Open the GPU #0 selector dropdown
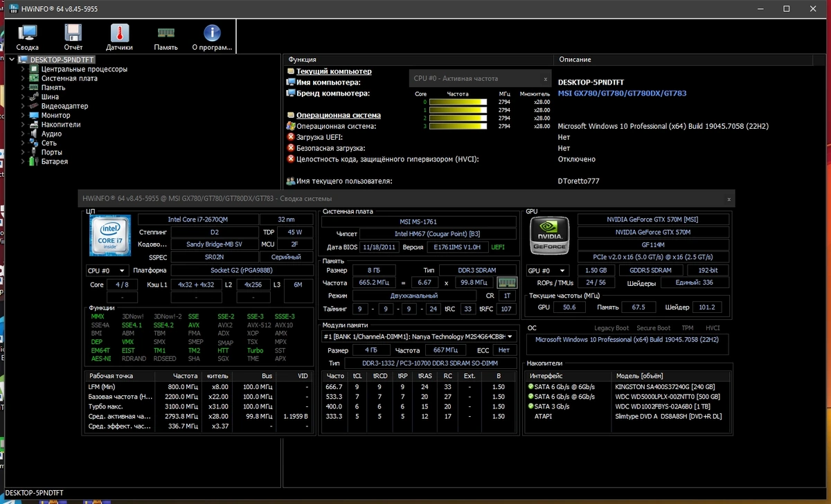Screen dimensions: 831x504 click(548, 270)
